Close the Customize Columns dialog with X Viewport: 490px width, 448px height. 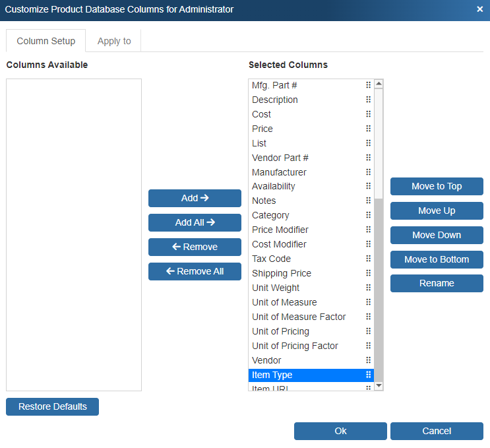pyautogui.click(x=479, y=9)
